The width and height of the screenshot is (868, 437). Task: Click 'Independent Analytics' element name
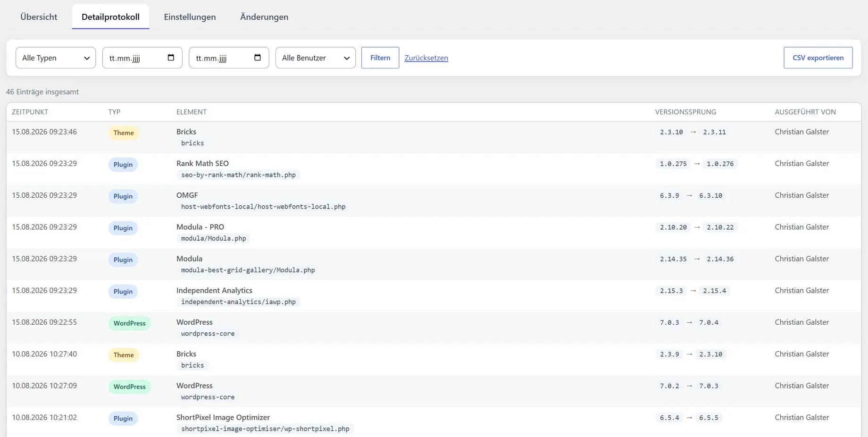(214, 290)
